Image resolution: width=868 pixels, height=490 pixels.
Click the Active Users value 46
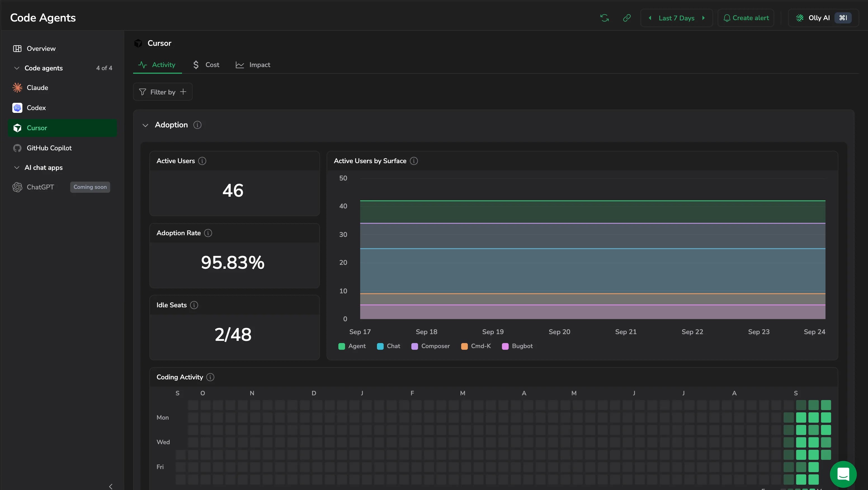click(x=233, y=191)
